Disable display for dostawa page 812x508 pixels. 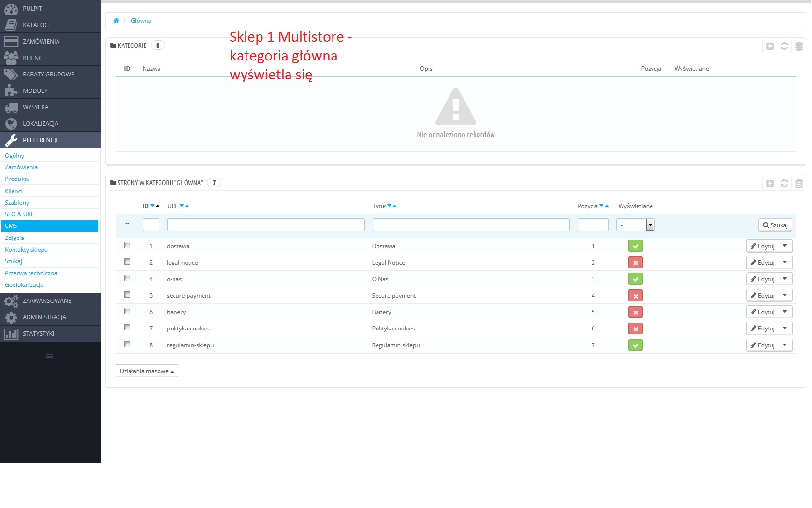[635, 246]
